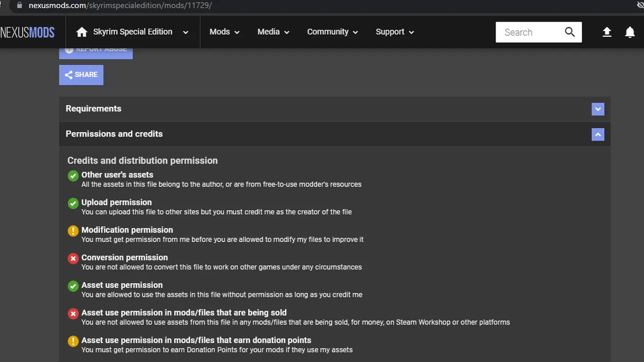Click the green checkmark beside Upload permission

[x=73, y=203]
